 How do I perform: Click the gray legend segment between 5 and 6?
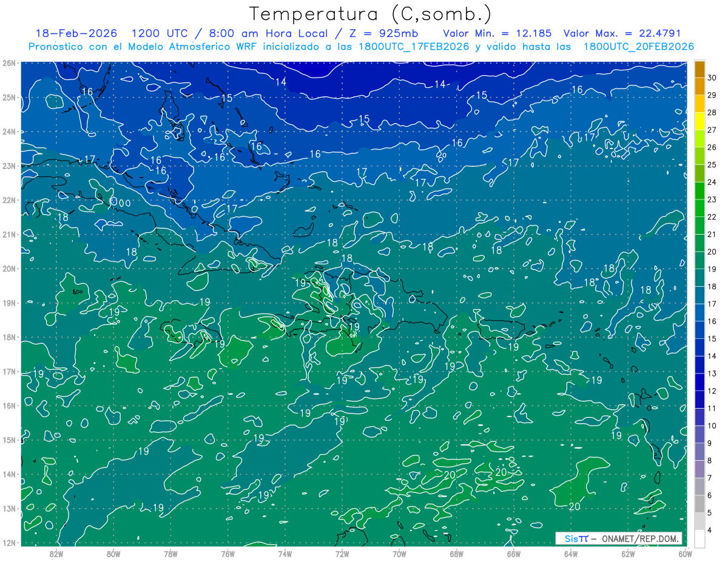click(x=699, y=504)
